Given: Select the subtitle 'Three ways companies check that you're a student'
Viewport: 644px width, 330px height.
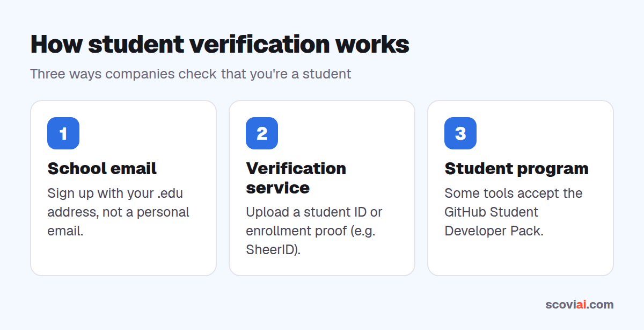Looking at the screenshot, I should click(x=191, y=74).
